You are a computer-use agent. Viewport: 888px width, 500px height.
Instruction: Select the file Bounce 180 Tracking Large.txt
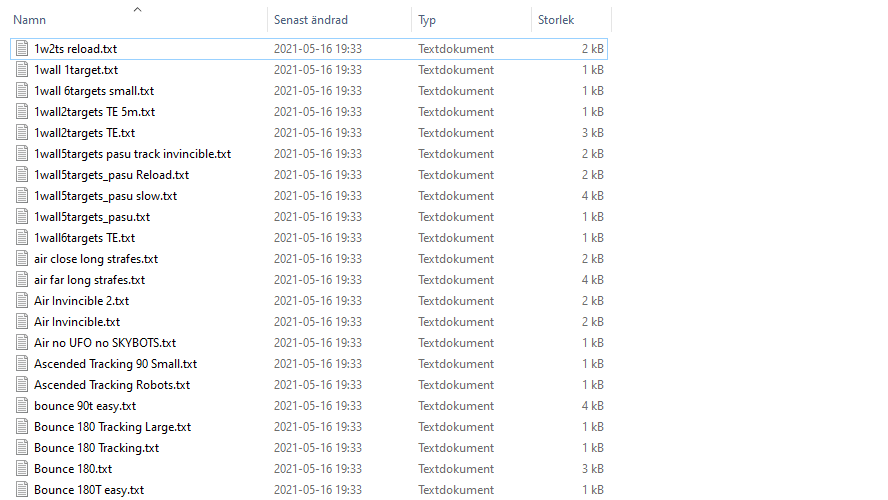pos(112,427)
